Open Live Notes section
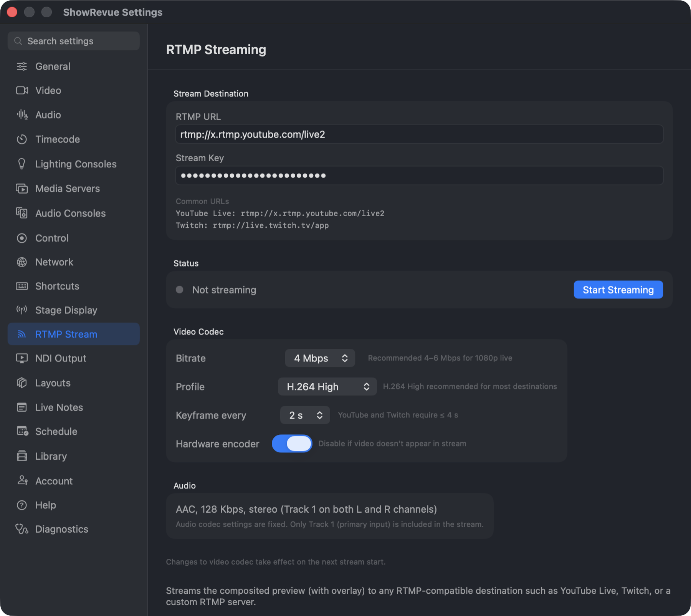Image resolution: width=691 pixels, height=616 pixels. point(73,407)
